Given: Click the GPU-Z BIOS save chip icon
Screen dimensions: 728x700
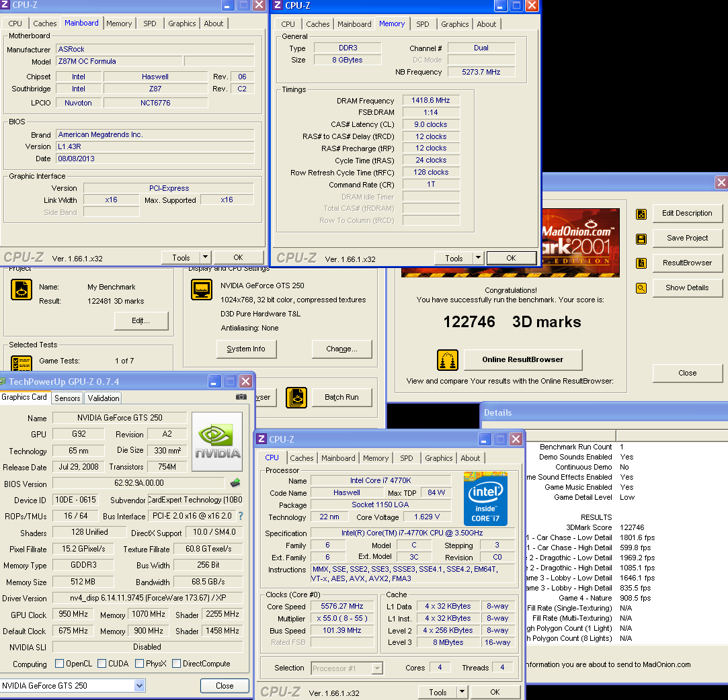Looking at the screenshot, I should [235, 483].
